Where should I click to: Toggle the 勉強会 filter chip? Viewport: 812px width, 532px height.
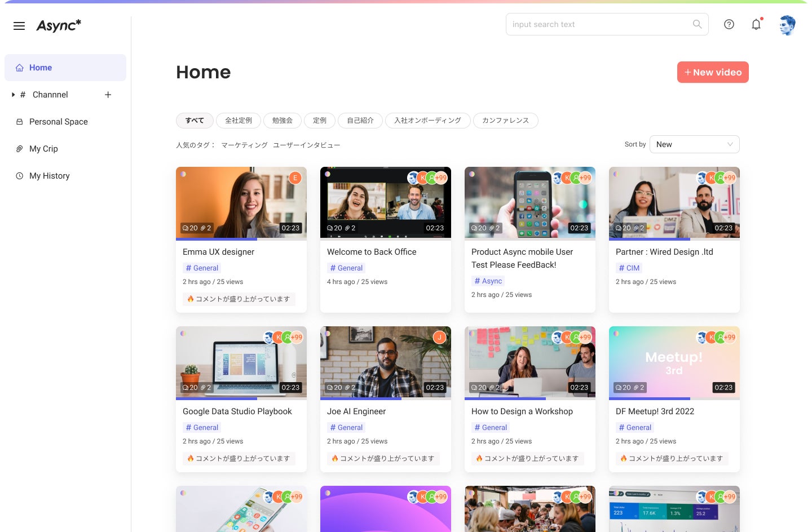[x=283, y=121]
